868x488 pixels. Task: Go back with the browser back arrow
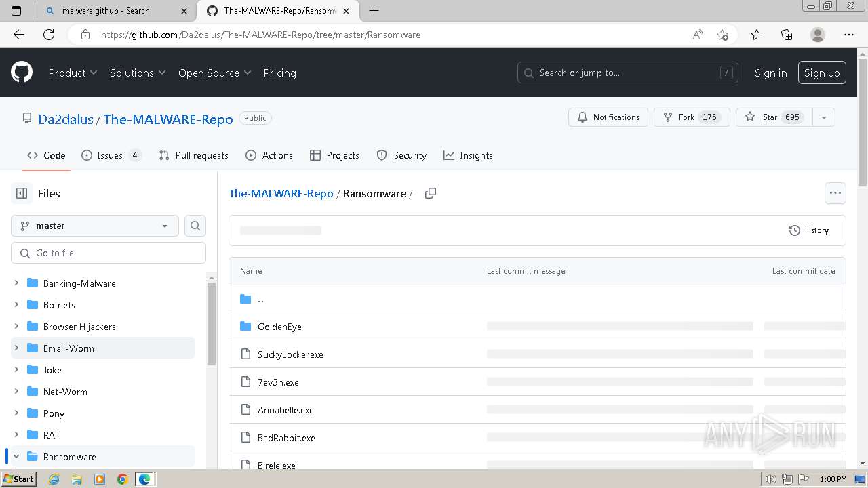[x=19, y=35]
